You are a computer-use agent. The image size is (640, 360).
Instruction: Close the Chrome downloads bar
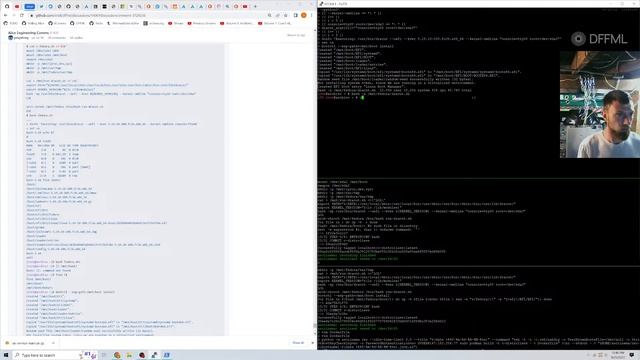312,343
